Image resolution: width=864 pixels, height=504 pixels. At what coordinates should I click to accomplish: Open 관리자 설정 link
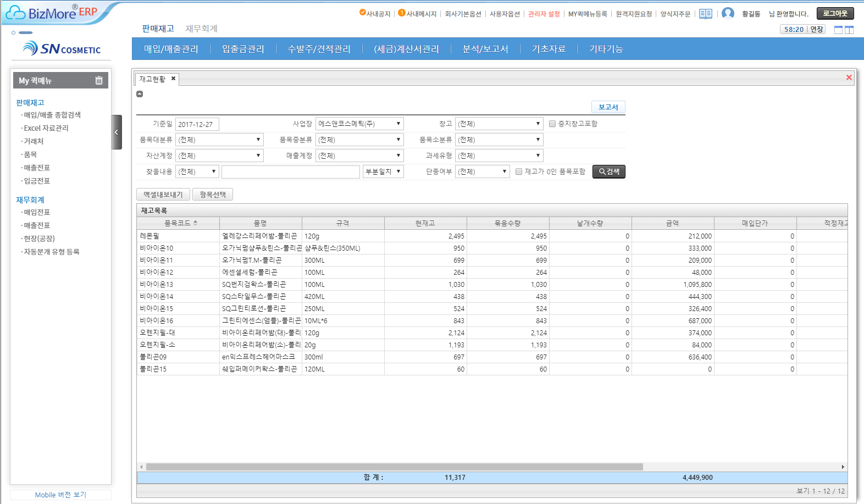[544, 14]
